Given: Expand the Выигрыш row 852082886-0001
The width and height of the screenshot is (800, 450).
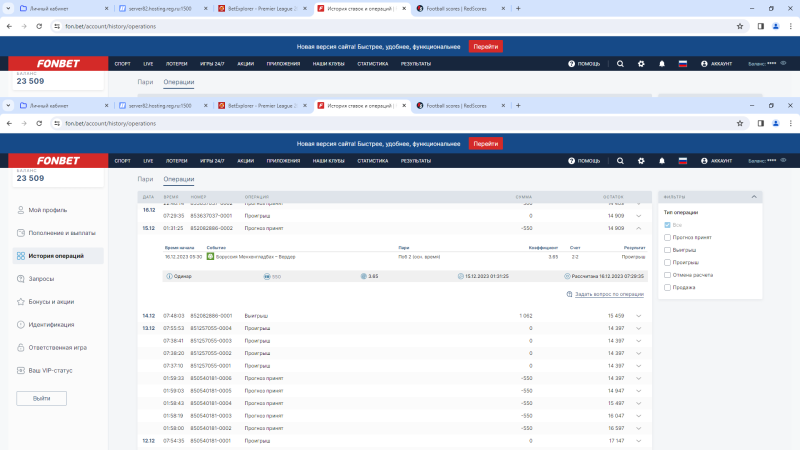Looking at the screenshot, I should pos(638,316).
